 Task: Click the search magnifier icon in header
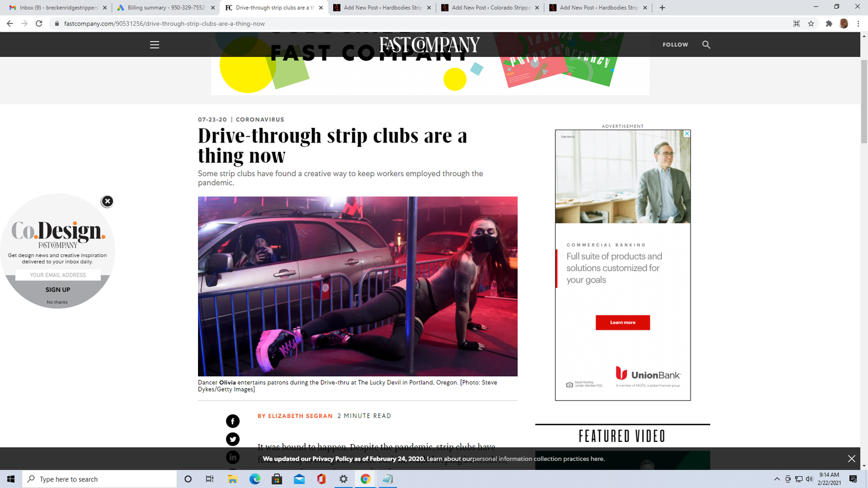pyautogui.click(x=706, y=45)
